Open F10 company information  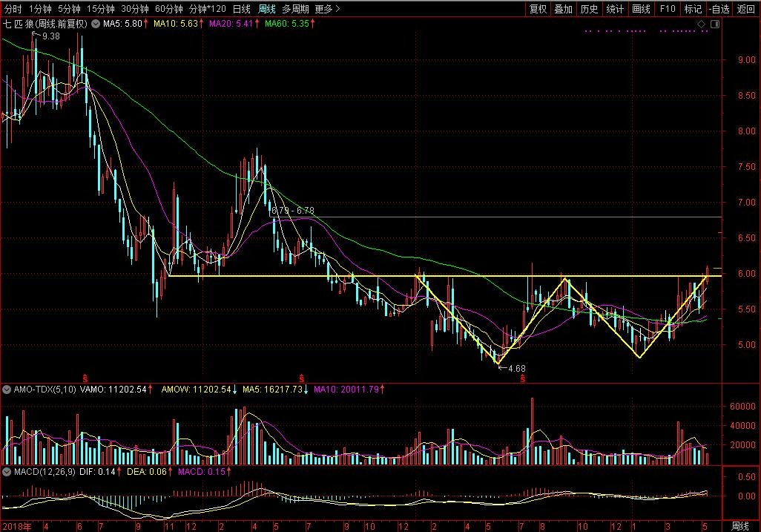click(668, 9)
